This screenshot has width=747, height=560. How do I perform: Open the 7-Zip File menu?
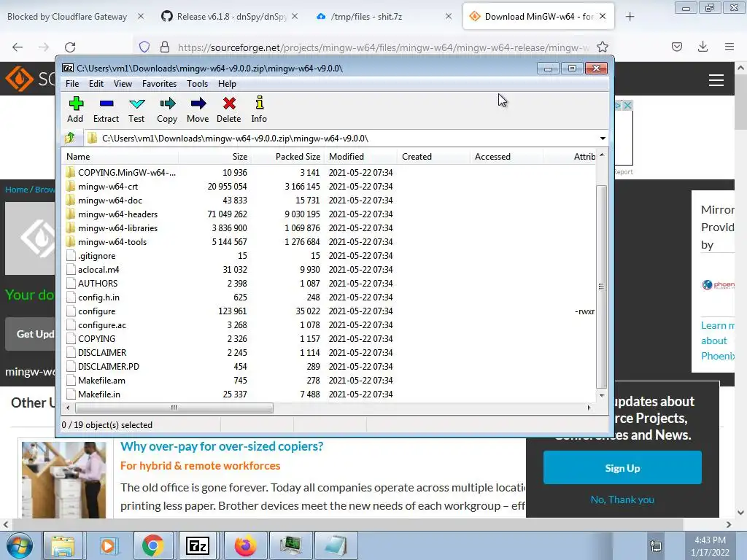(72, 84)
